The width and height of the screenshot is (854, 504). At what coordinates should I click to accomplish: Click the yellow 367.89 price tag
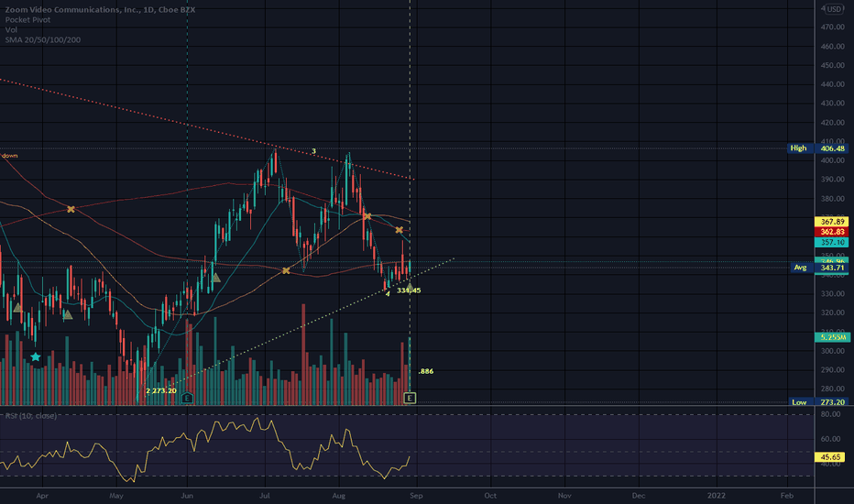click(x=832, y=222)
